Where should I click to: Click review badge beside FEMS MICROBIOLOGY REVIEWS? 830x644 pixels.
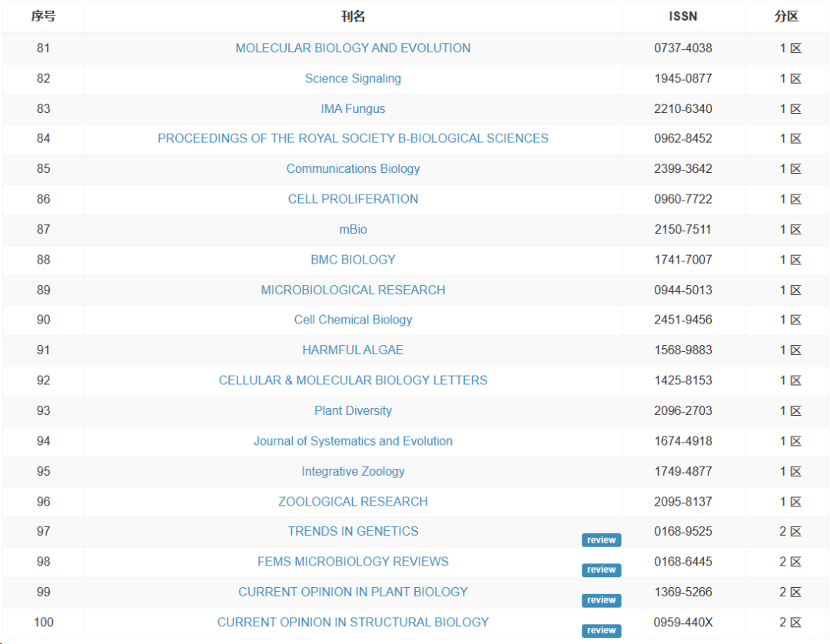601,570
